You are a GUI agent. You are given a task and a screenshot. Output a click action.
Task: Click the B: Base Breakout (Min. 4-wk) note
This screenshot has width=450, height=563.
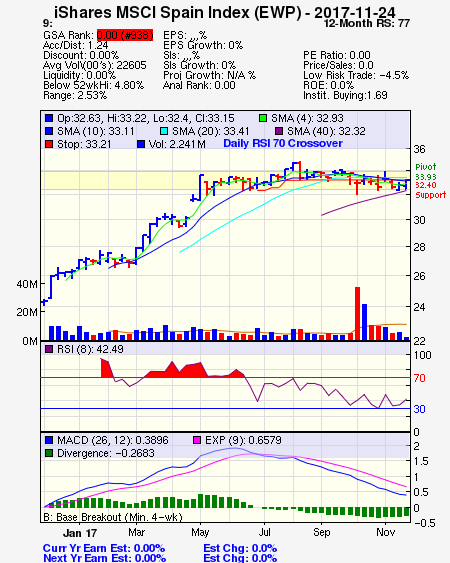(113, 517)
